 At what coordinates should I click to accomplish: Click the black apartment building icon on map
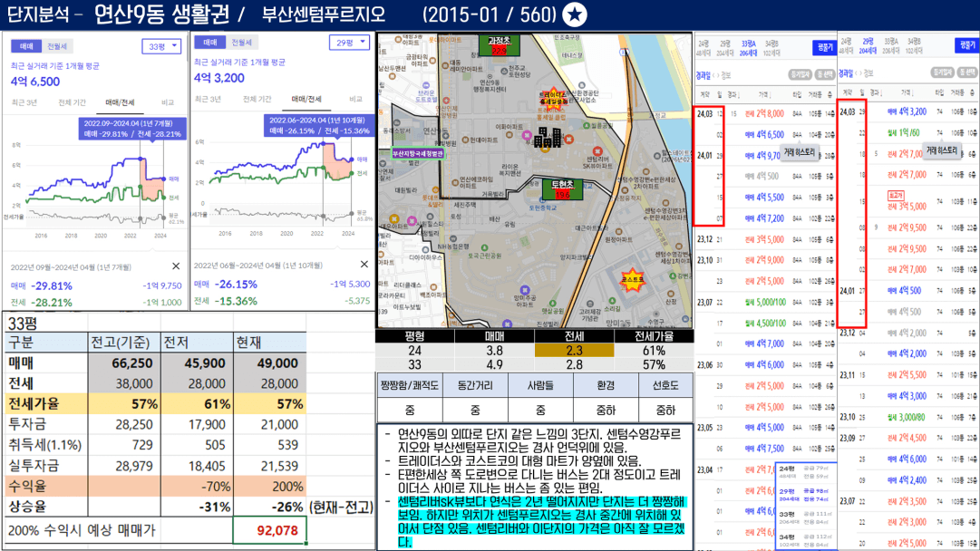click(x=548, y=138)
